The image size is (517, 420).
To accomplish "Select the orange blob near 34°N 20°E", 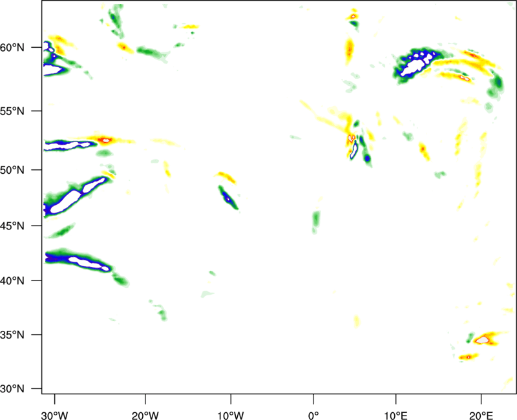I will pos(483,339).
